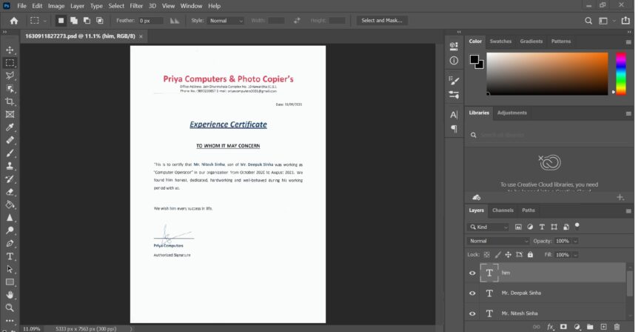The image size is (644, 332).
Task: Toggle filter for pixel layers
Action: click(x=518, y=227)
